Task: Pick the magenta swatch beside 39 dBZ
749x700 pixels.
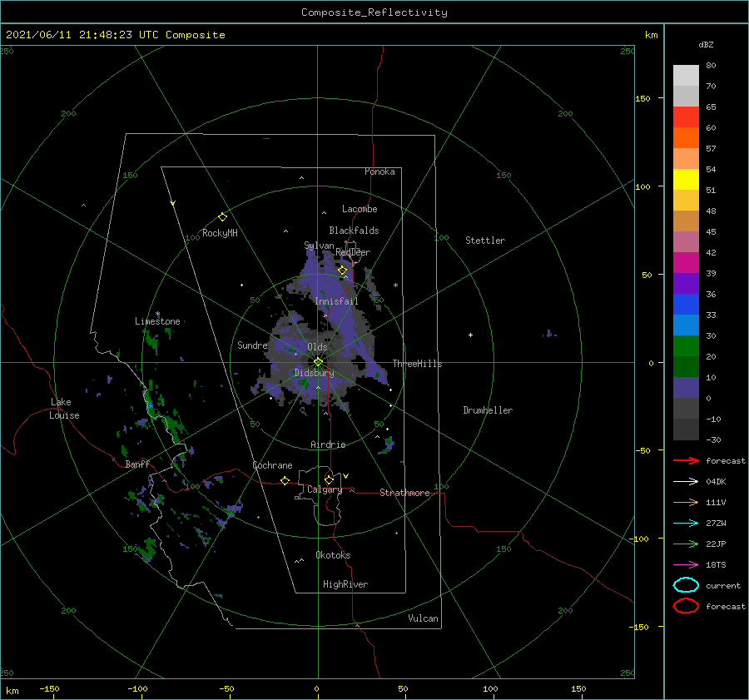Action: click(x=686, y=263)
